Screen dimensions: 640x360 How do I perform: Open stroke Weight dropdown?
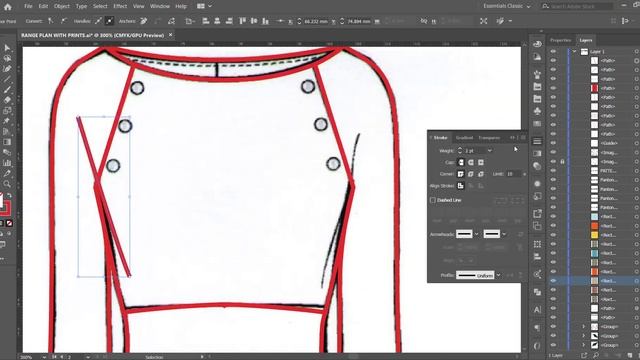click(x=489, y=151)
